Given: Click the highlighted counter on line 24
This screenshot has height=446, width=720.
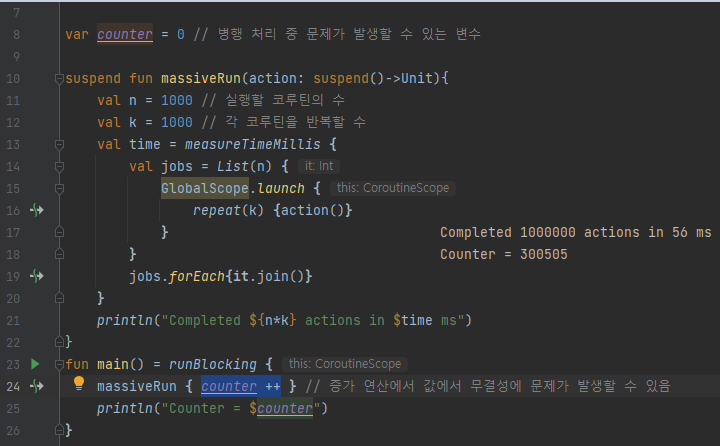Looking at the screenshot, I should point(229,386).
